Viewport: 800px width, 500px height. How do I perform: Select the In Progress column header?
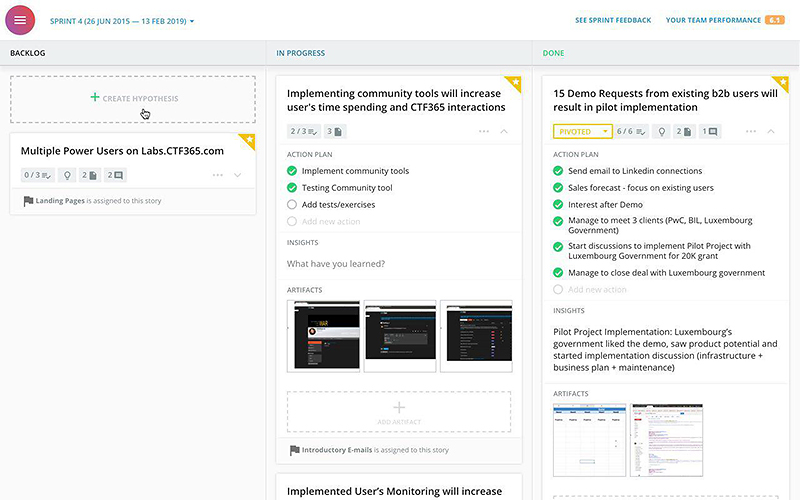click(x=301, y=53)
